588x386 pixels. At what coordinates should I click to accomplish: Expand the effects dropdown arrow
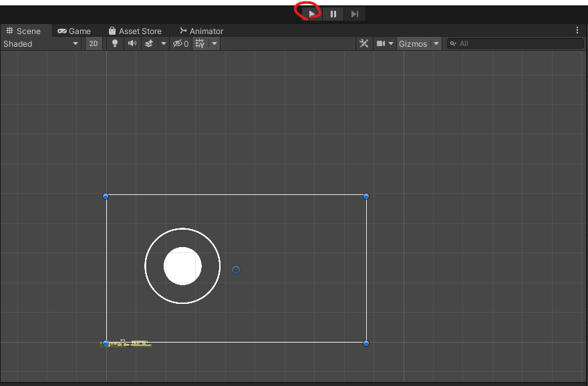coord(164,44)
